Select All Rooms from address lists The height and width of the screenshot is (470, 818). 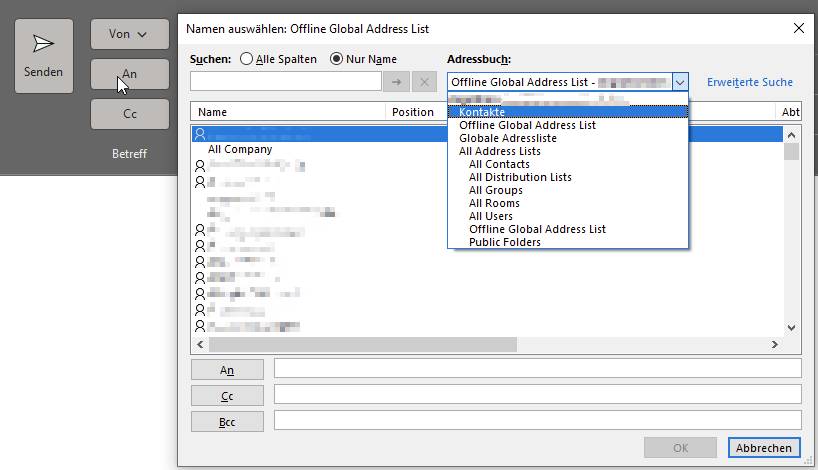494,203
